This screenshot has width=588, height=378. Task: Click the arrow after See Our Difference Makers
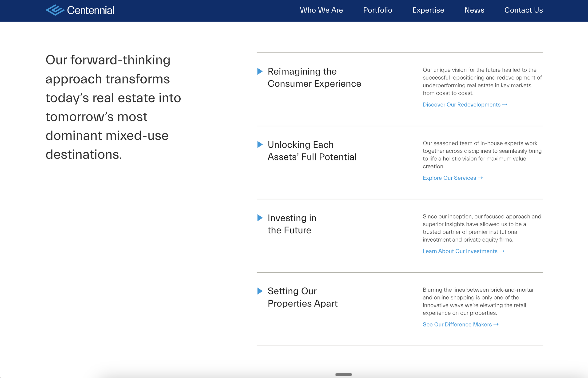(x=496, y=325)
